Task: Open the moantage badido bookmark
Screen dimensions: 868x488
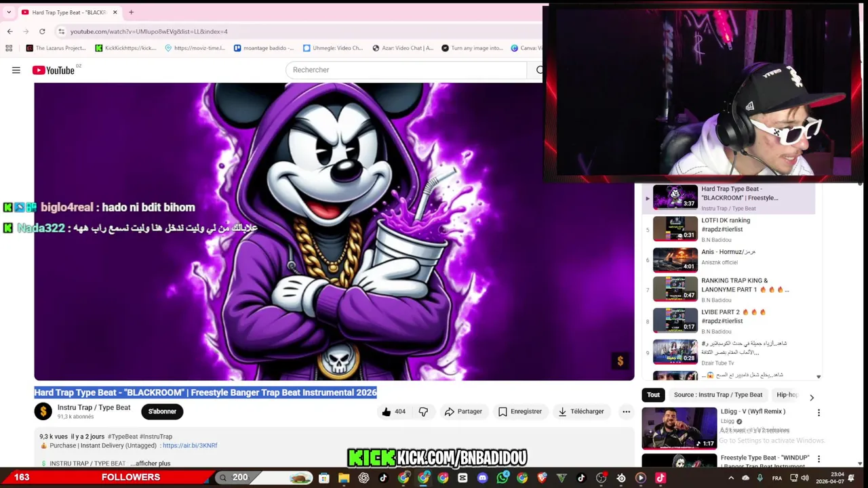Action: pyautogui.click(x=264, y=48)
